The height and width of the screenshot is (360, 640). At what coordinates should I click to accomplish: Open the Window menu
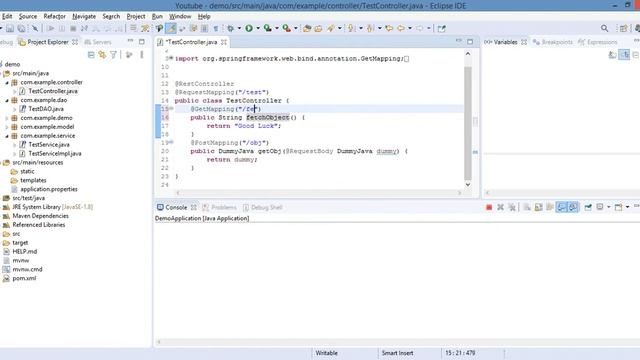[x=180, y=16]
